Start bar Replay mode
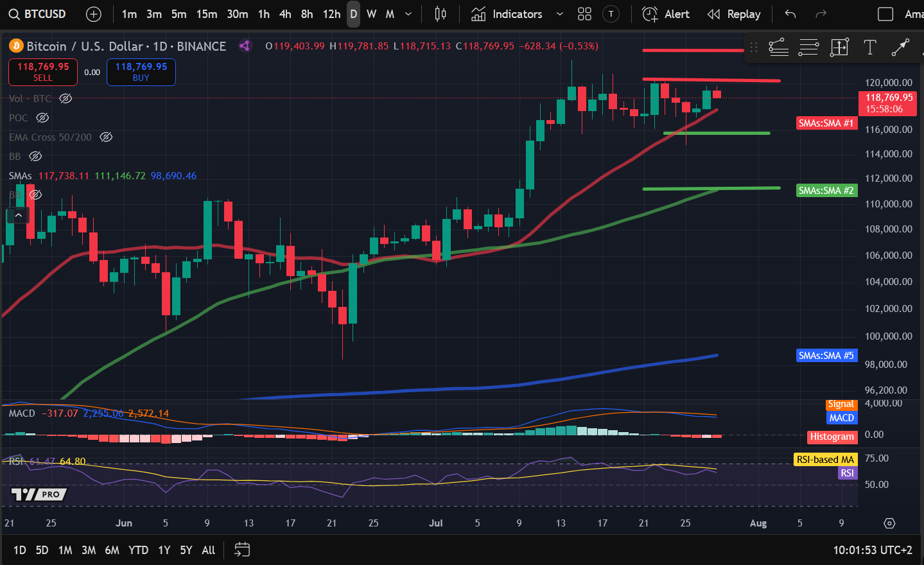 [x=734, y=14]
